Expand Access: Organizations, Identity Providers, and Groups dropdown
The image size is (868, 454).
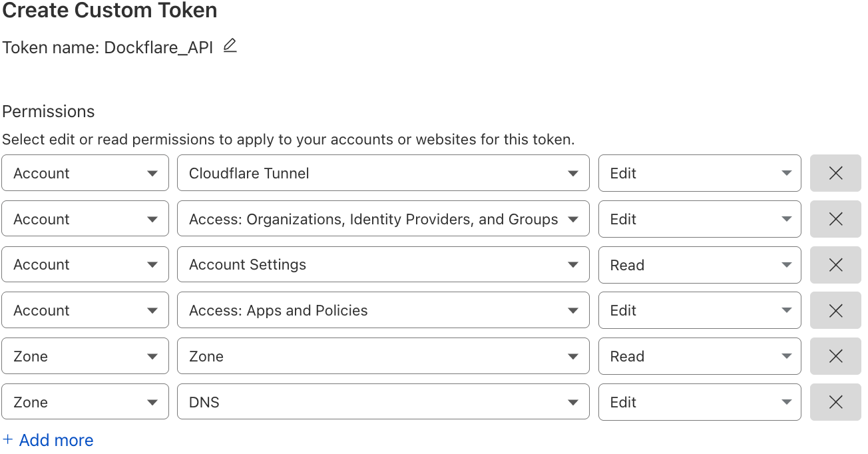click(x=383, y=219)
